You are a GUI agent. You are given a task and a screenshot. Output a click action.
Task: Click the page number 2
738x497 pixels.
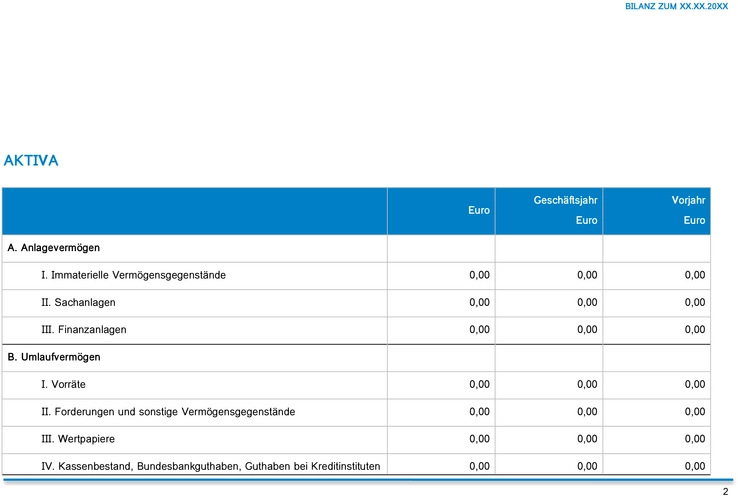725,491
